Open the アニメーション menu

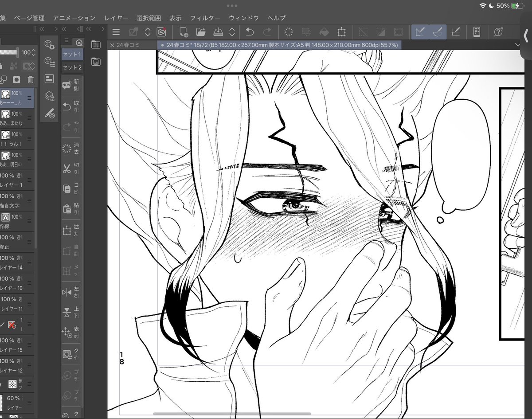pyautogui.click(x=74, y=18)
